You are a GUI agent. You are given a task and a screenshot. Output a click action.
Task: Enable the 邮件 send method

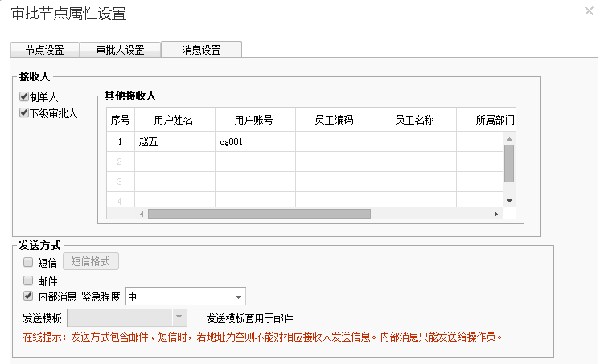point(28,280)
